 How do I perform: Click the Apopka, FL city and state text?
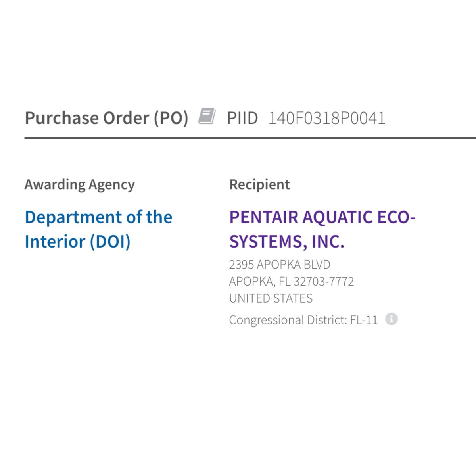pyautogui.click(x=259, y=282)
